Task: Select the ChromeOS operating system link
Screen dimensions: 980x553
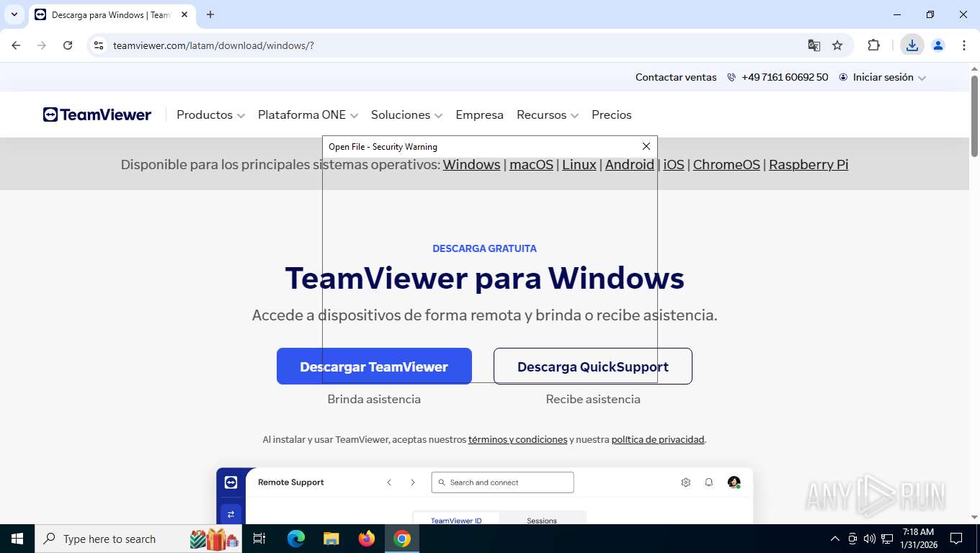Action: (x=726, y=164)
